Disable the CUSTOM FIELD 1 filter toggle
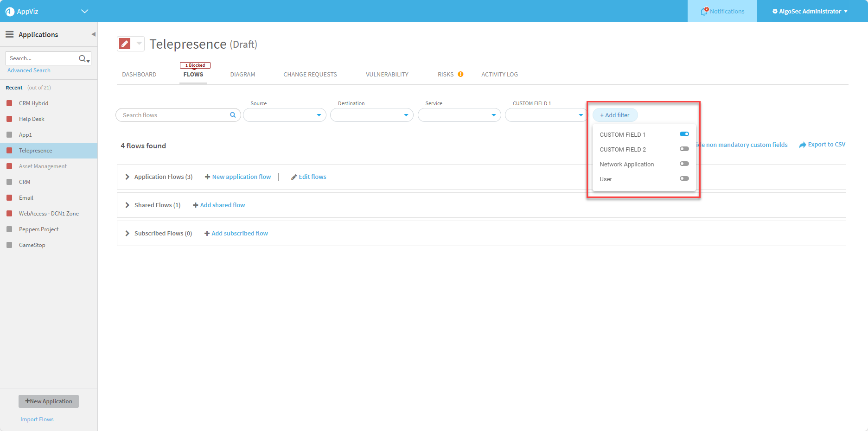 (x=684, y=134)
